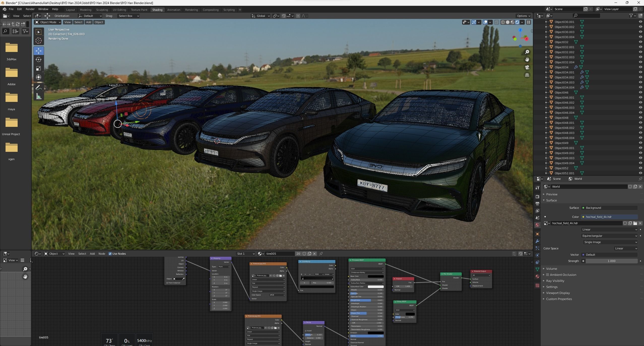Open the Global transform orientation dropdown
Image resolution: width=644 pixels, height=346 pixels.
point(261,16)
